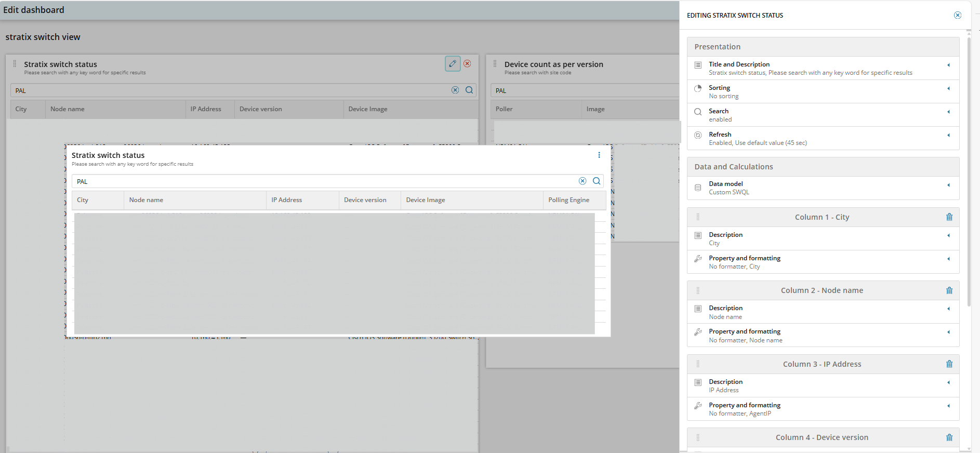Expand Title and Description settings
The image size is (980, 453).
pyautogui.click(x=948, y=65)
